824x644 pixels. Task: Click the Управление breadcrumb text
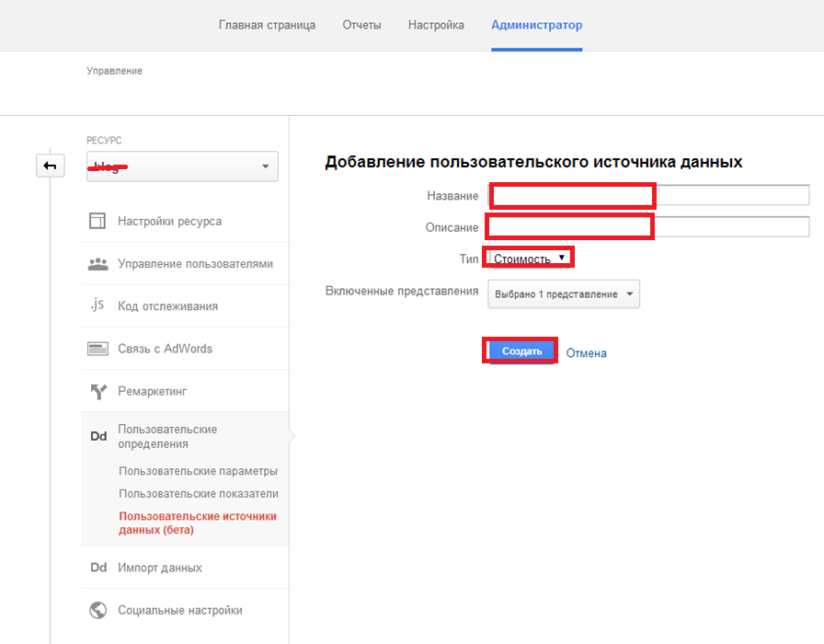click(x=115, y=71)
